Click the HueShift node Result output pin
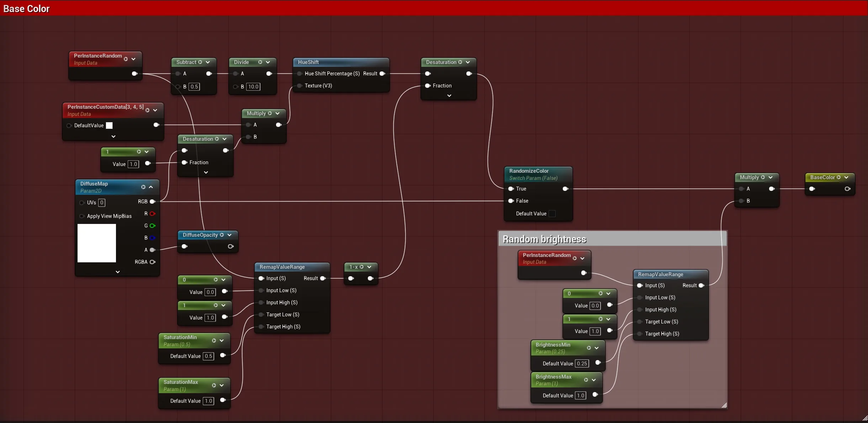Screen dimensions: 868x423 click(382, 74)
